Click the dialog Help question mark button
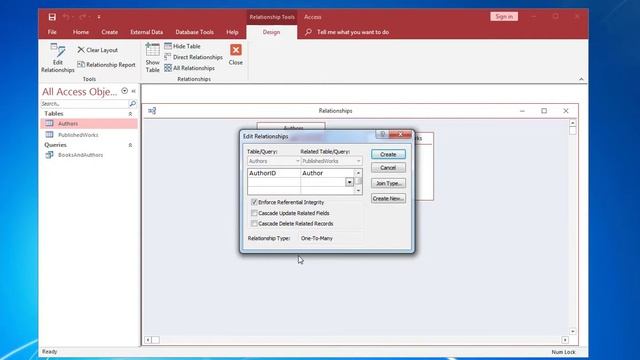Image resolution: width=640 pixels, height=360 pixels. coord(382,134)
